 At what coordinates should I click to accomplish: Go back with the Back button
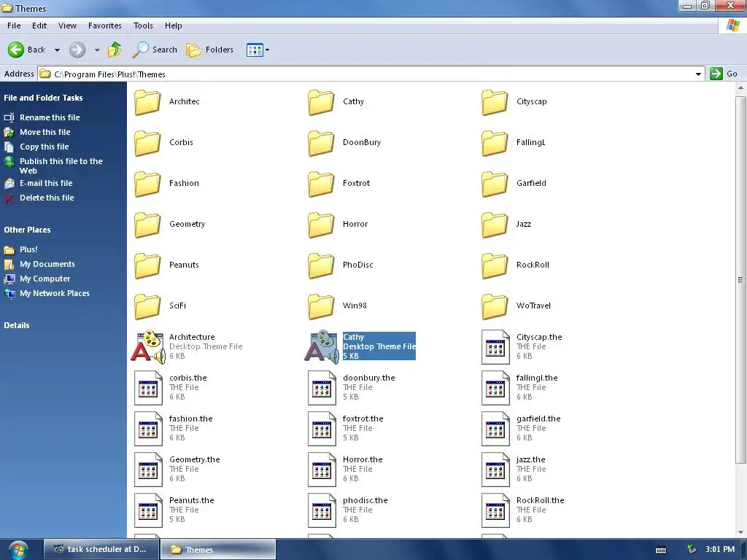[26, 50]
